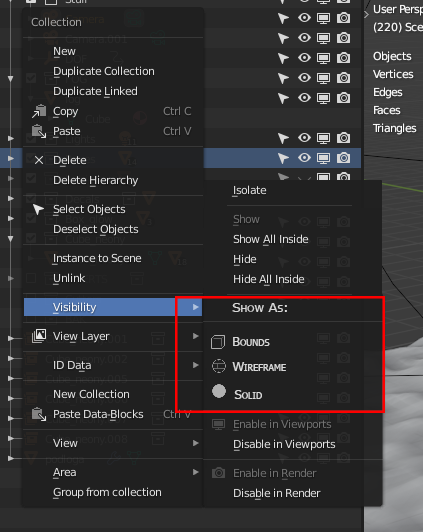423x532 pixels.
Task: Hide the DOF row via its eye icon
Action: click(304, 58)
